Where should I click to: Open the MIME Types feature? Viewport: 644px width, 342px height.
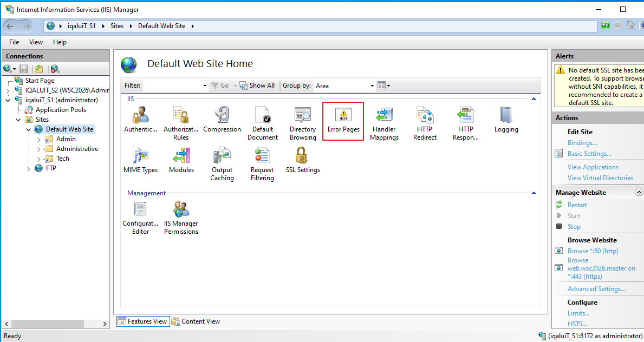(x=140, y=161)
